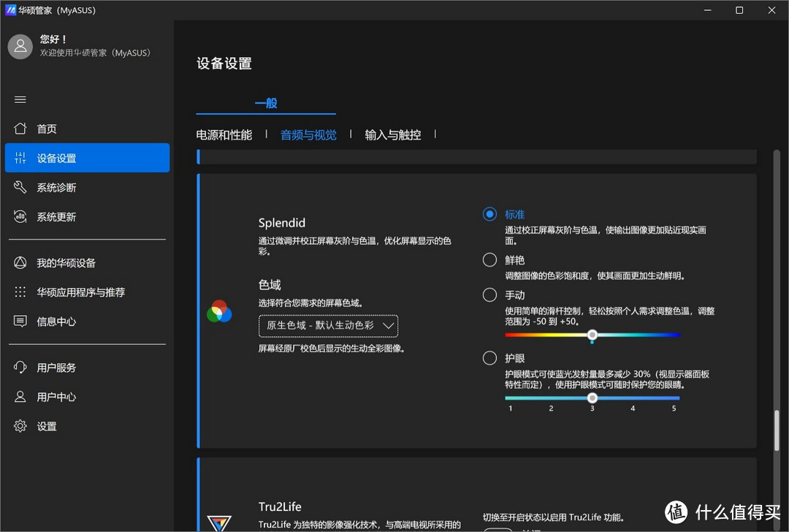This screenshot has width=789, height=532.
Task: Click the 色域 heading
Action: point(270,285)
